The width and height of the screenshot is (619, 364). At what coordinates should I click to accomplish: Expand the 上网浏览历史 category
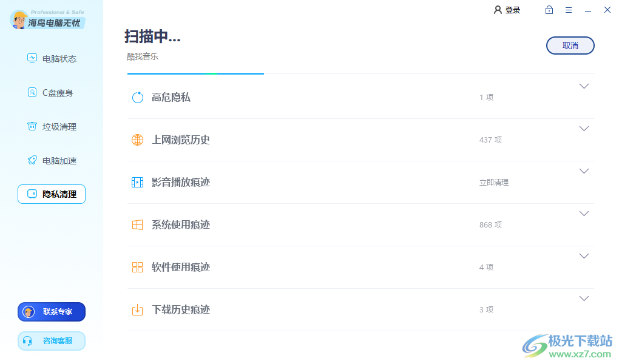[x=584, y=128]
